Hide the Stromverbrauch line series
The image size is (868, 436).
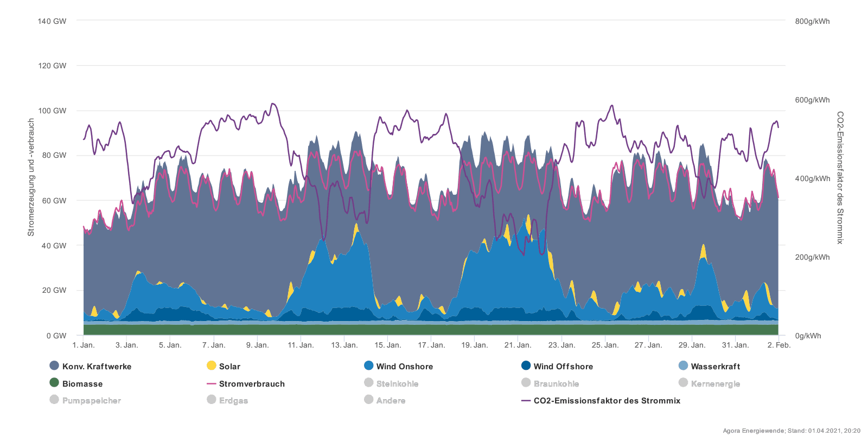tap(246, 383)
